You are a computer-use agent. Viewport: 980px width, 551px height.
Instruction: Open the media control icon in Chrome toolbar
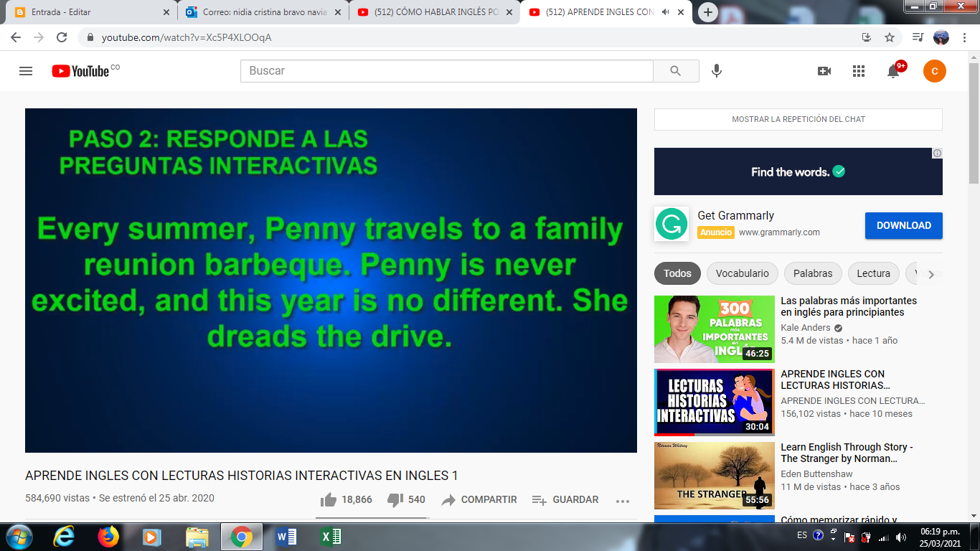(x=918, y=37)
